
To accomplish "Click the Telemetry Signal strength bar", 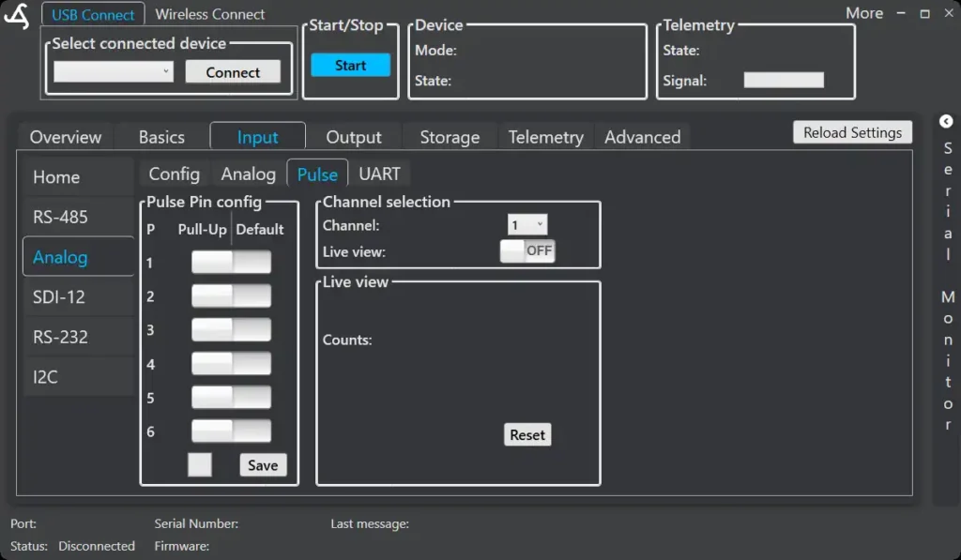I will coord(784,81).
